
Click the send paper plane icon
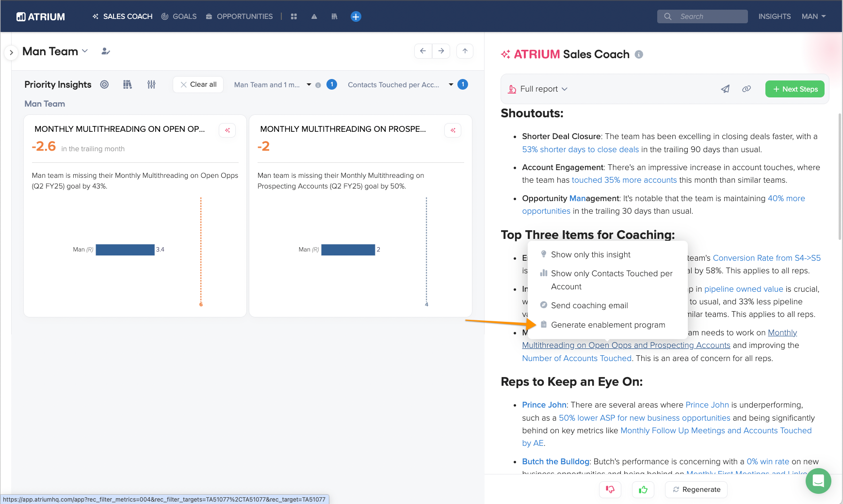click(x=725, y=89)
